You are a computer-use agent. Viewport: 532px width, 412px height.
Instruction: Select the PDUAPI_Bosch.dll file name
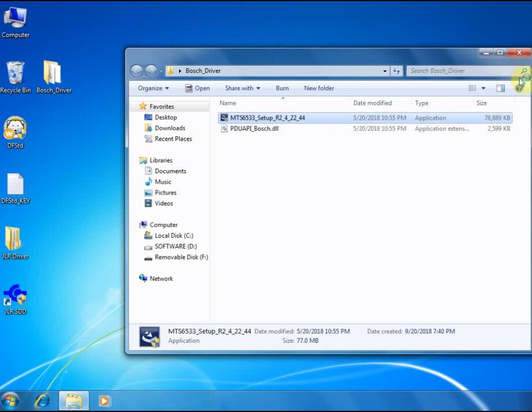coord(254,128)
